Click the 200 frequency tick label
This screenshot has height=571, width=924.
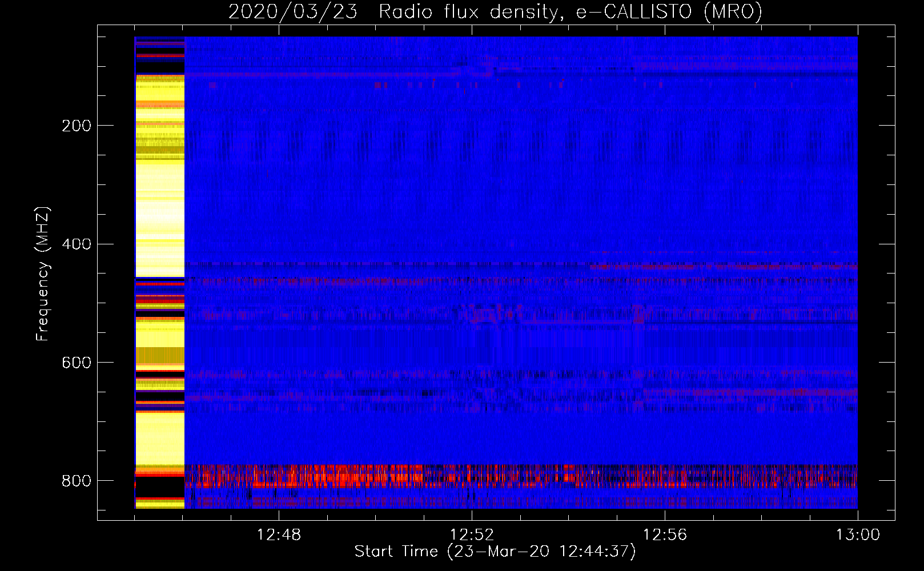click(77, 126)
